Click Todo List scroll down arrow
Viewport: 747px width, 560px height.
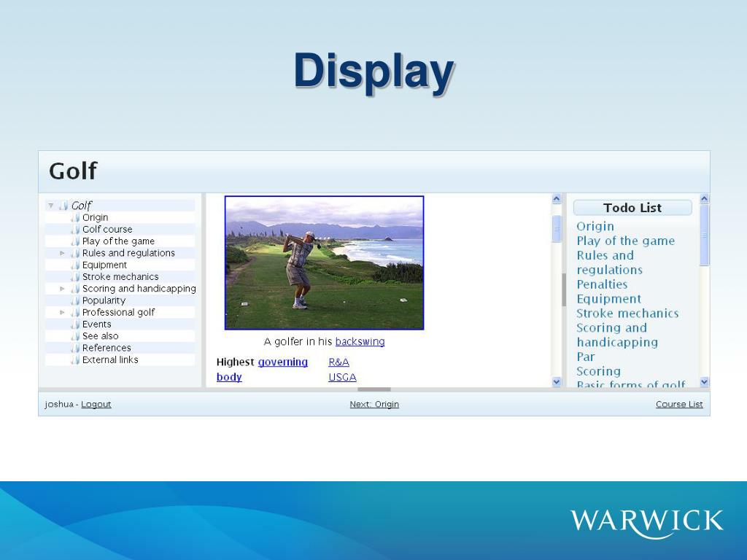(x=705, y=382)
